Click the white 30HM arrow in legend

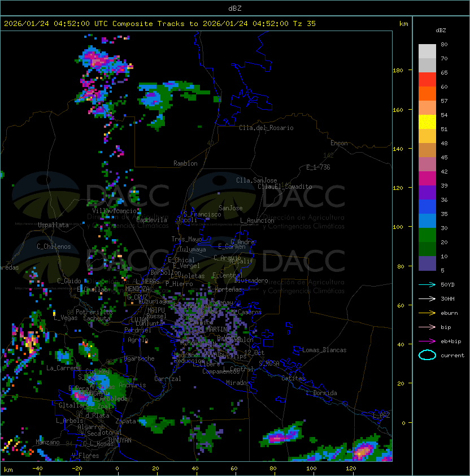tap(427, 298)
